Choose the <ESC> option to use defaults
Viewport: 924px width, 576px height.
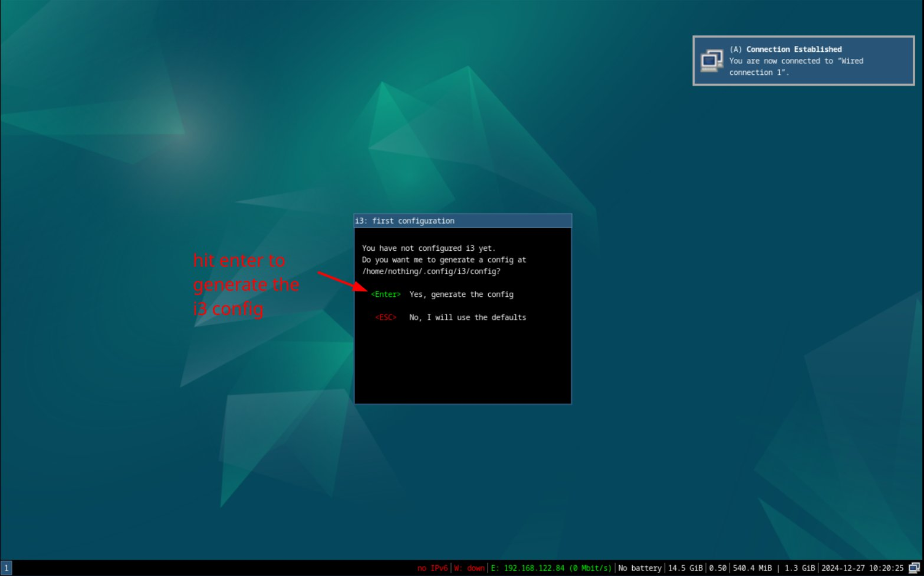tap(385, 317)
